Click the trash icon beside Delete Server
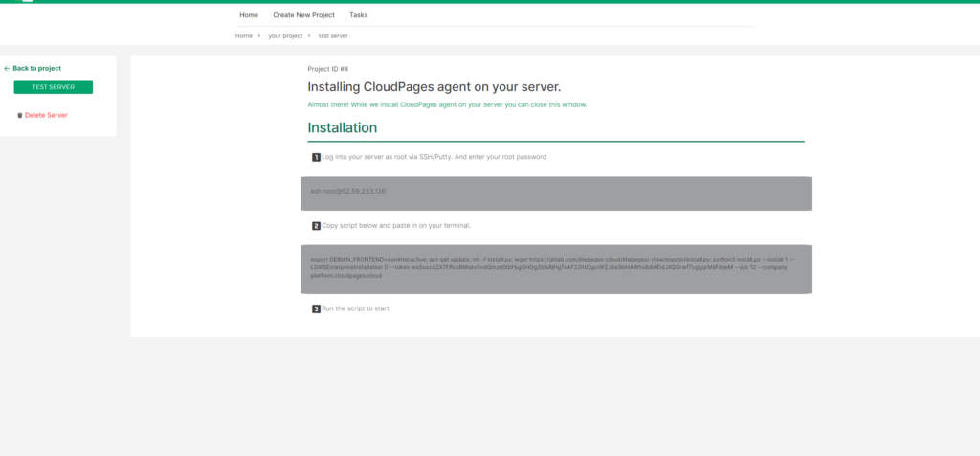980x456 pixels. click(x=20, y=115)
